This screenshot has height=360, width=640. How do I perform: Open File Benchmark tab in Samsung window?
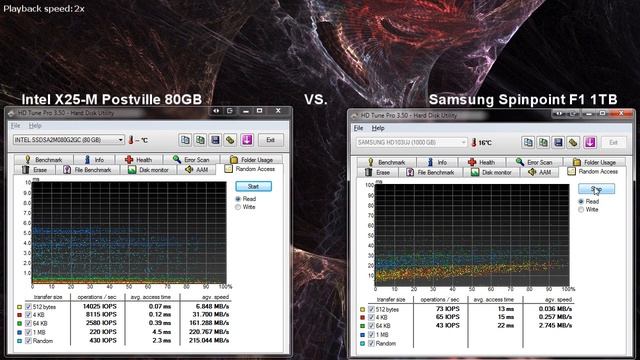430,172
